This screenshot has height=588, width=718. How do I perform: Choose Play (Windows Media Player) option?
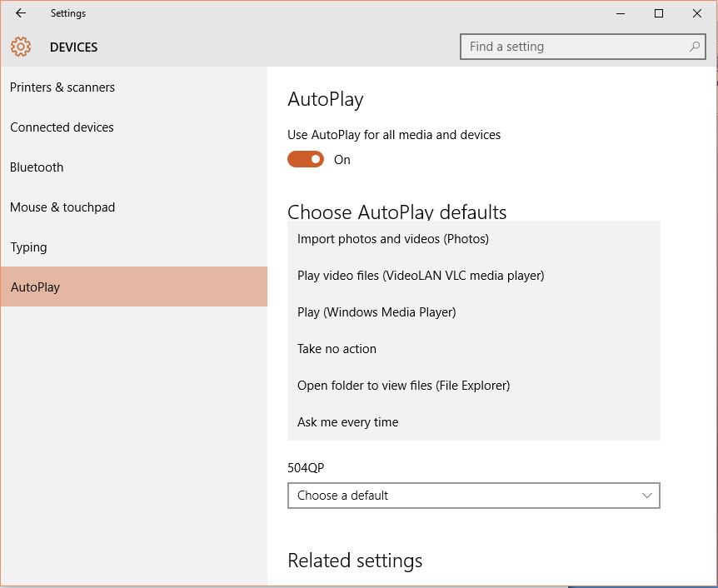(x=376, y=312)
